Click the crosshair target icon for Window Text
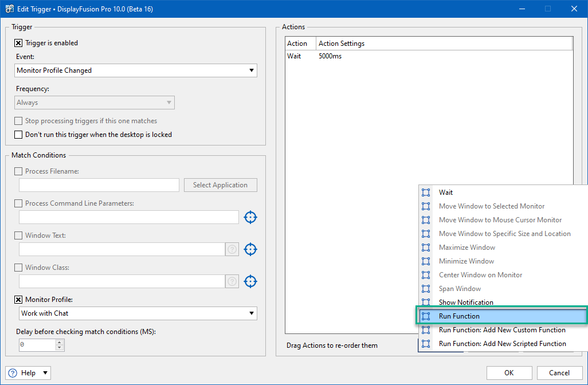The height and width of the screenshot is (385, 588). pos(250,249)
